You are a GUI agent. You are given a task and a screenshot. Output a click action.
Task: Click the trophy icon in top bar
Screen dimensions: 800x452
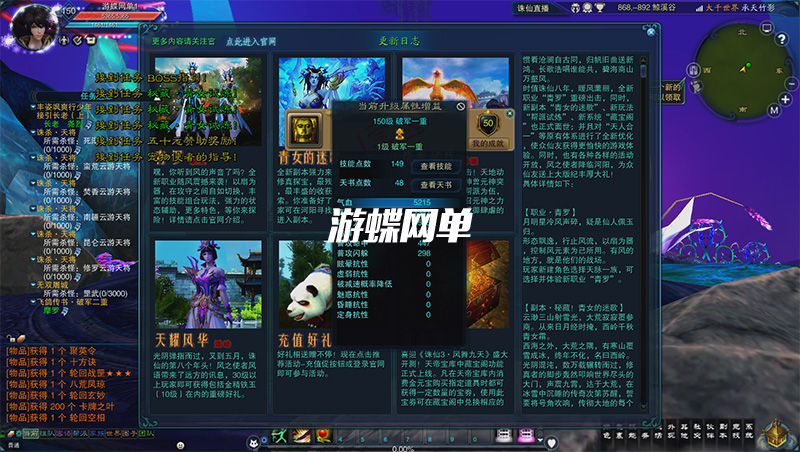(x=600, y=8)
